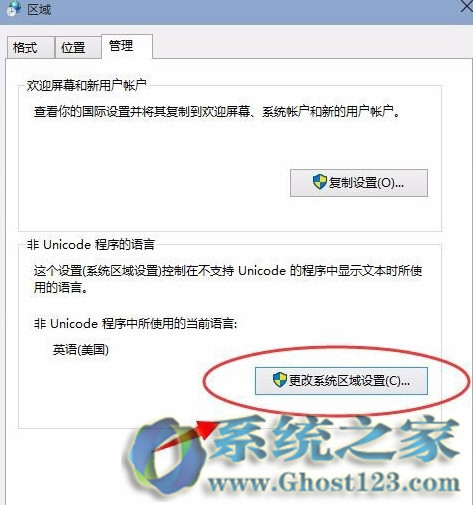
Task: Click the Region globe icon in title bar
Action: click(x=13, y=9)
